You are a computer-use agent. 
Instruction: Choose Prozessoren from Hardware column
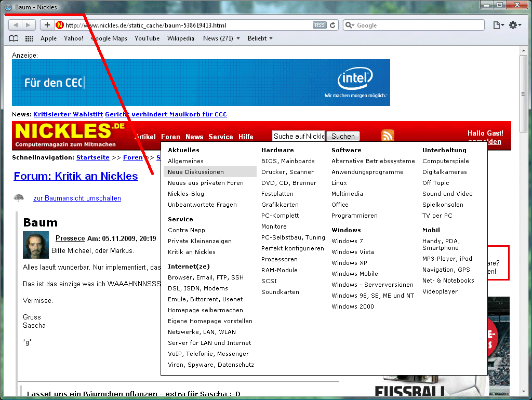[279, 259]
